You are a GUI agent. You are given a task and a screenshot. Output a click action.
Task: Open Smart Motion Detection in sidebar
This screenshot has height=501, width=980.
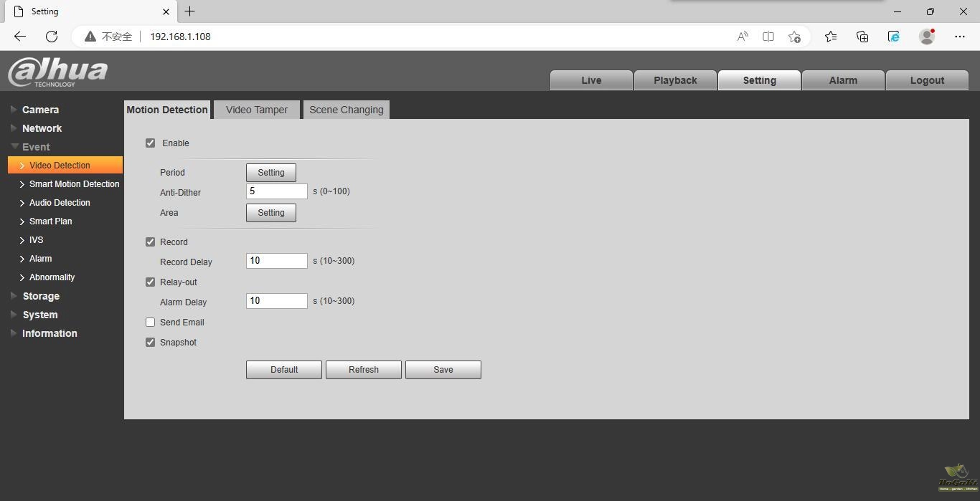74,184
